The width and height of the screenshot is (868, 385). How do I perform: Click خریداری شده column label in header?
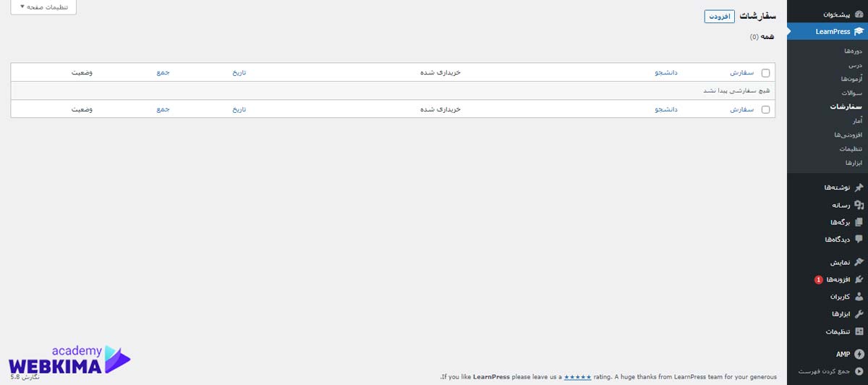[441, 72]
